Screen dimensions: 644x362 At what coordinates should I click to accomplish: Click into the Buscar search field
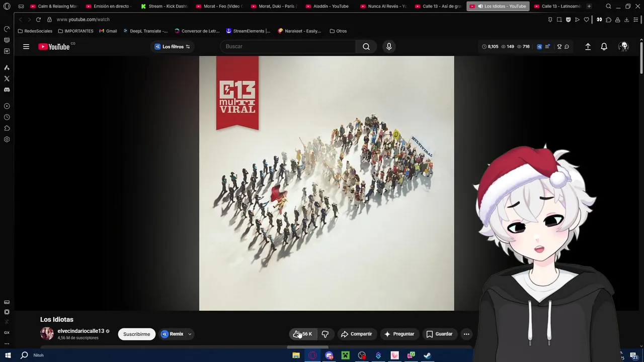288,47
